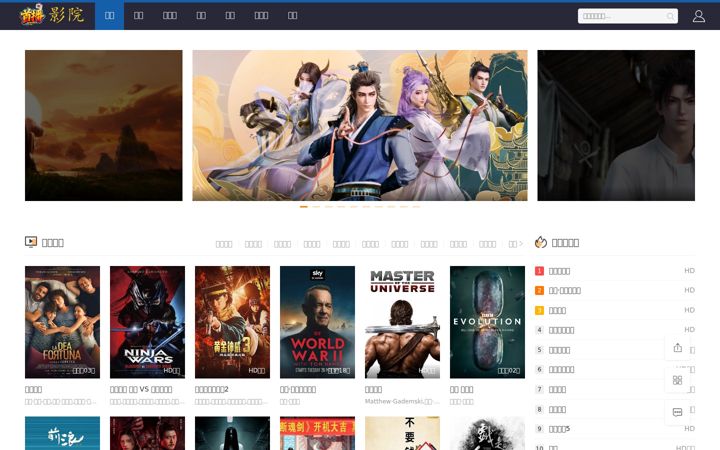This screenshot has height=450, width=720.
Task: Open ranking entry numbered 7
Action: point(615,389)
